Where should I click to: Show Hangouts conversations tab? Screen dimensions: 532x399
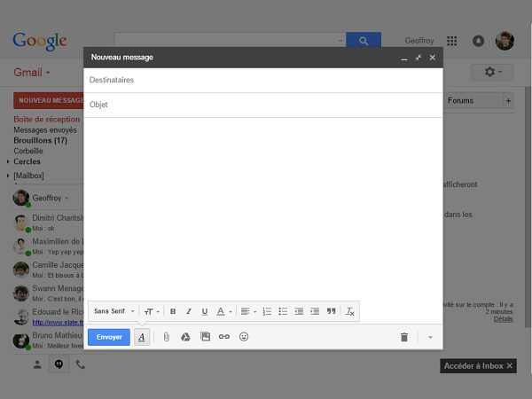(x=59, y=364)
